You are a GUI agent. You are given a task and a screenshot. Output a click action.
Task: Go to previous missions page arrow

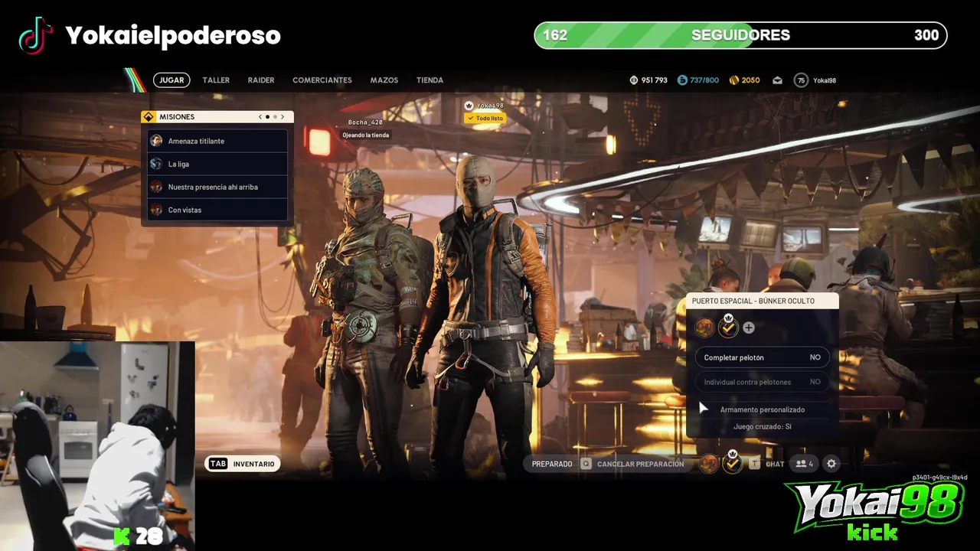(260, 117)
